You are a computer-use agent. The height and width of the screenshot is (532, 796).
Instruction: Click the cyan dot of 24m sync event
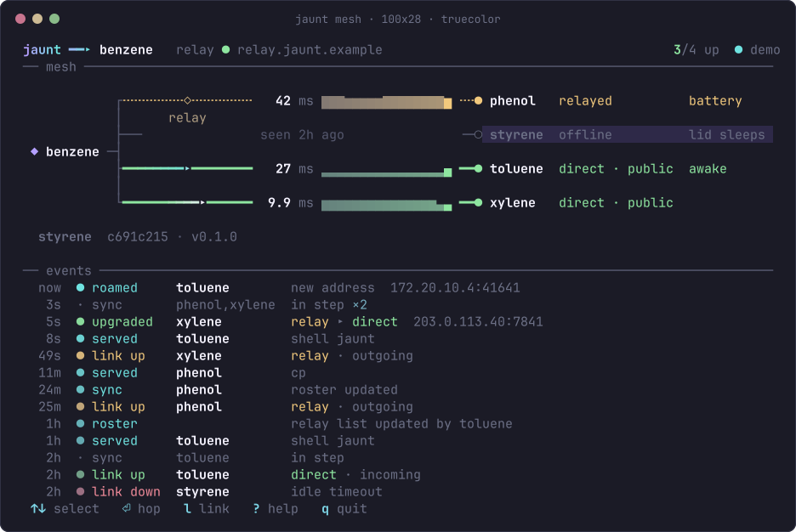click(80, 389)
